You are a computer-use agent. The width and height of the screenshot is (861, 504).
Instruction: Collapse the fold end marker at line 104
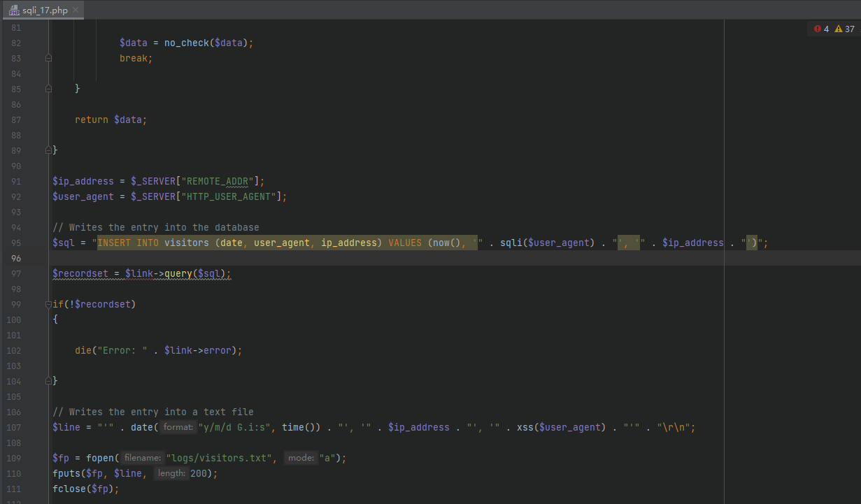(48, 382)
